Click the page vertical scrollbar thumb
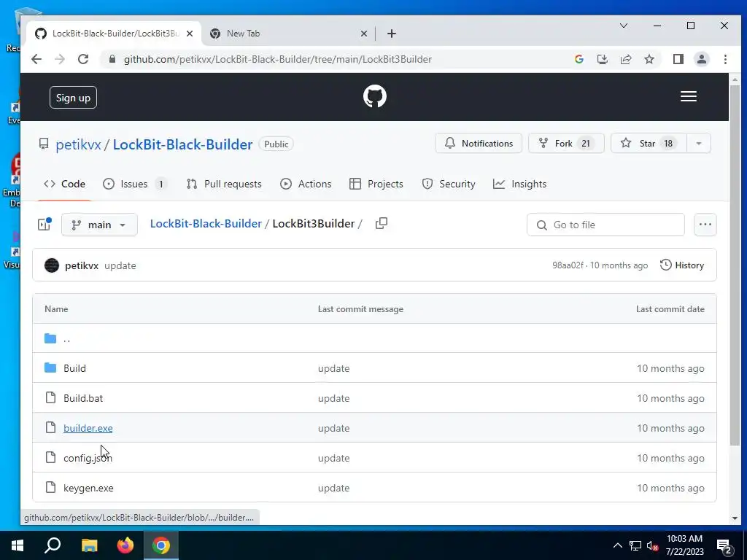The image size is (747, 560). pos(735,265)
